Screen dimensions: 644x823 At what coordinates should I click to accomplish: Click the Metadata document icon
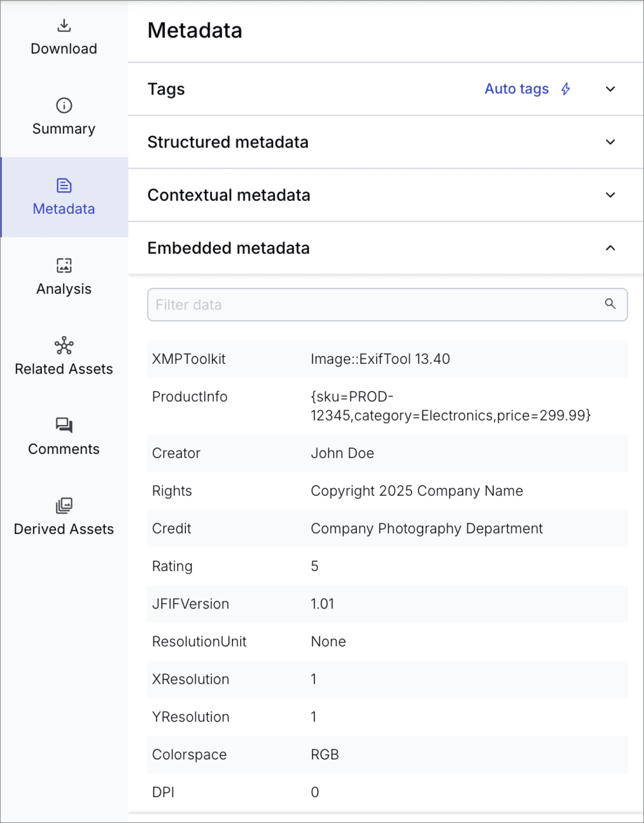point(64,184)
